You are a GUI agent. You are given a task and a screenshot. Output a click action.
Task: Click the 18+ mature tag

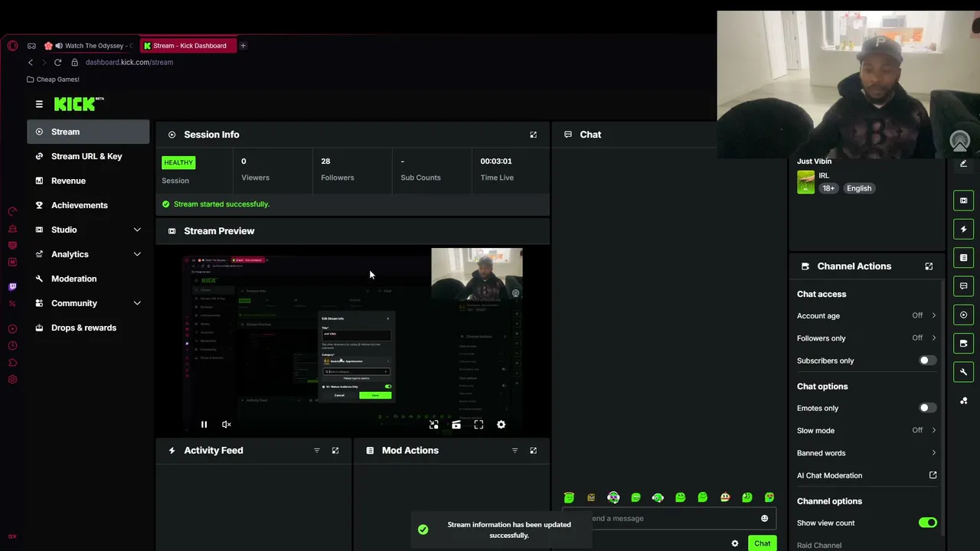[x=828, y=188]
